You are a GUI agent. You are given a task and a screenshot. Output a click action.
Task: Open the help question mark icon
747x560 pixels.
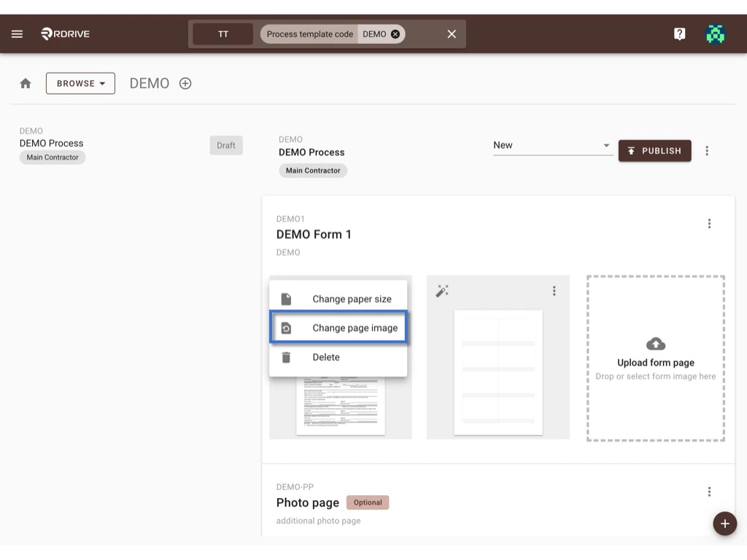(679, 34)
